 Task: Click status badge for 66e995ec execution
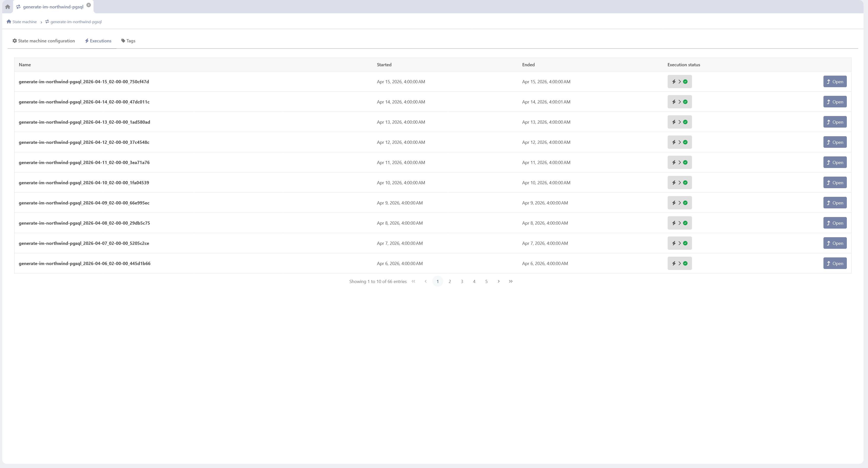[679, 203]
